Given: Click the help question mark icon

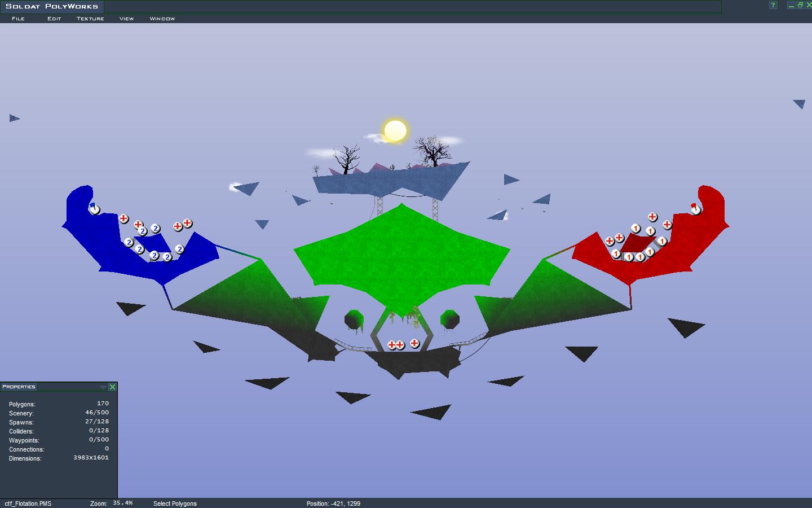Looking at the screenshot, I should [773, 5].
